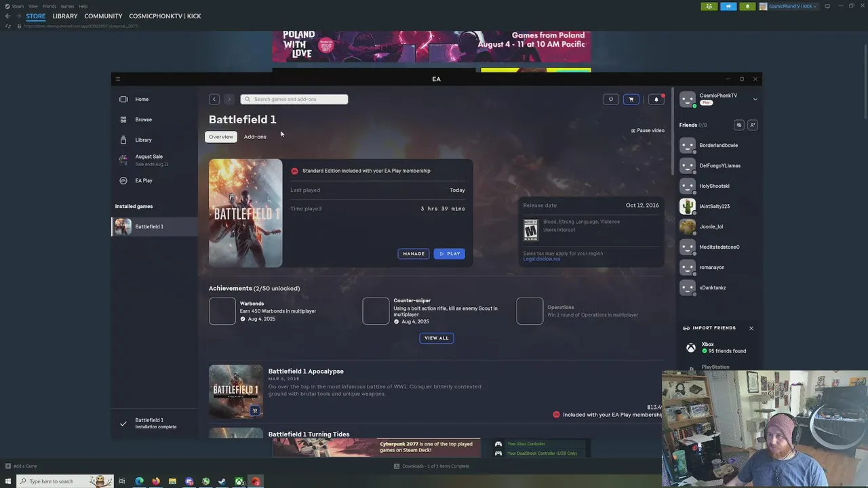This screenshot has width=868, height=488.
Task: Click Xbox import friends entry
Action: click(x=718, y=348)
